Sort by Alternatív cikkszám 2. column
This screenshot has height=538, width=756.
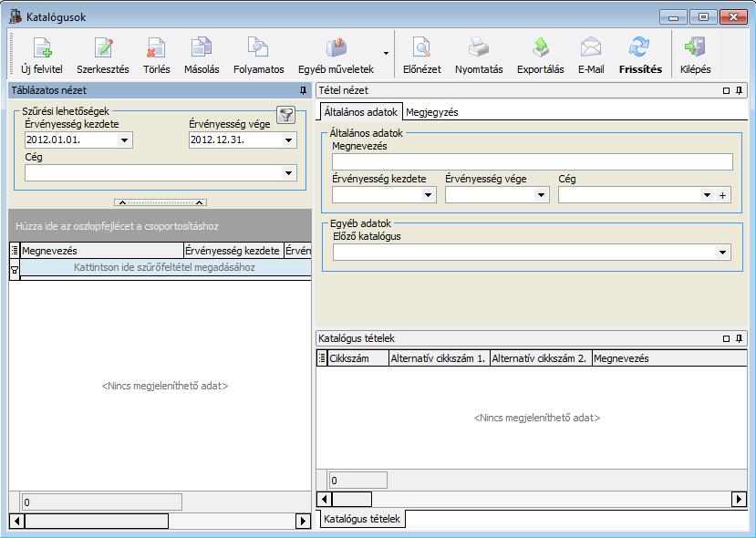pyautogui.click(x=541, y=358)
